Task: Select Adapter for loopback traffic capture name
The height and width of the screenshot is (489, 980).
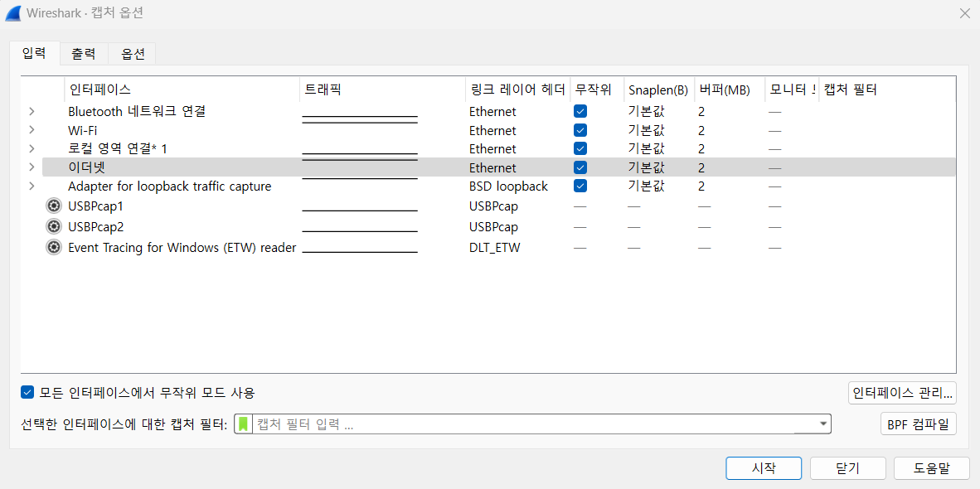Action: click(x=169, y=186)
